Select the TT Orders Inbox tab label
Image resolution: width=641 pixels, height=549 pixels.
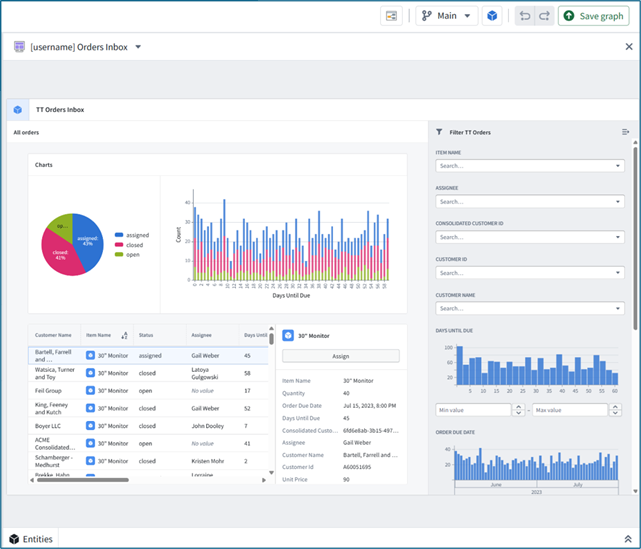(60, 110)
